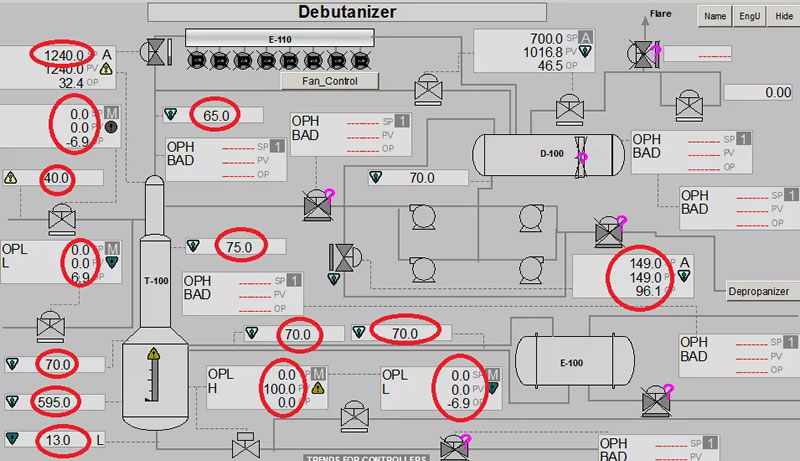Image resolution: width=800 pixels, height=461 pixels.
Task: Click the EngU button
Action: pos(749,16)
